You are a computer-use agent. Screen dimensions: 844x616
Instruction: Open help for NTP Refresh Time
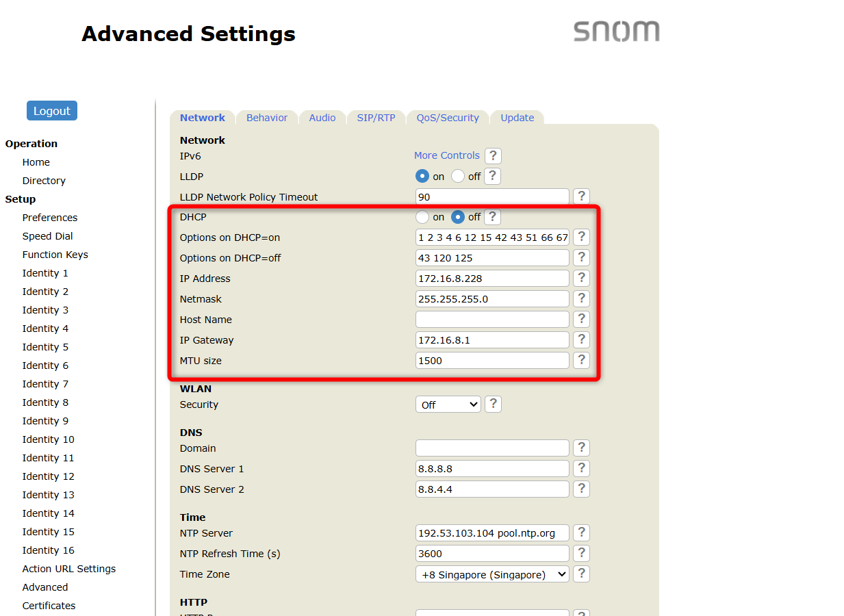581,554
